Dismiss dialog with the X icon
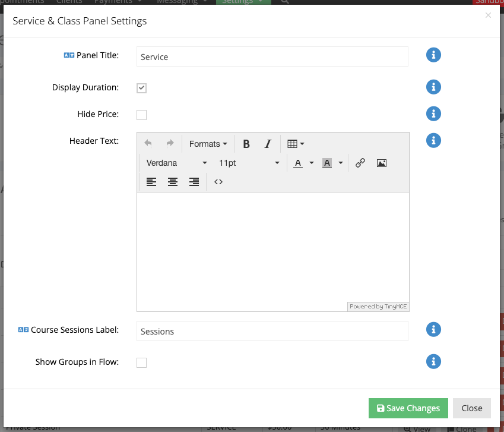The height and width of the screenshot is (432, 504). coord(488,15)
